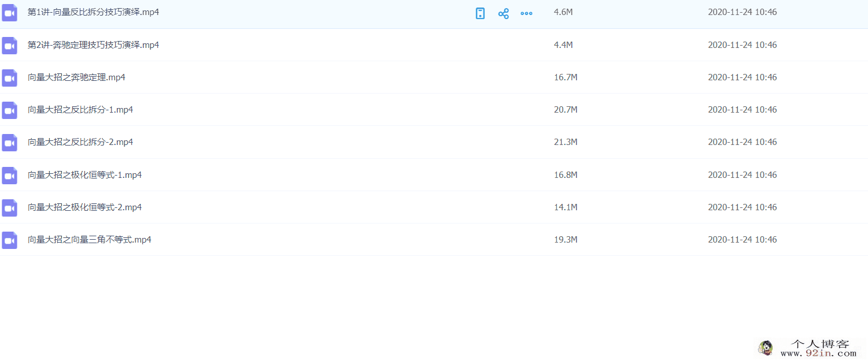
Task: Click the size value 19.3M
Action: [x=566, y=239]
